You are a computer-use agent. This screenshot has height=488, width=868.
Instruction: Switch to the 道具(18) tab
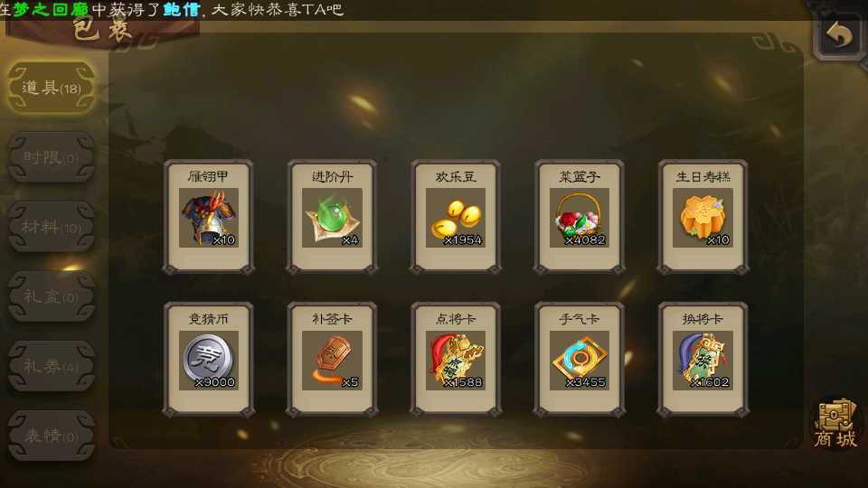click(51, 88)
